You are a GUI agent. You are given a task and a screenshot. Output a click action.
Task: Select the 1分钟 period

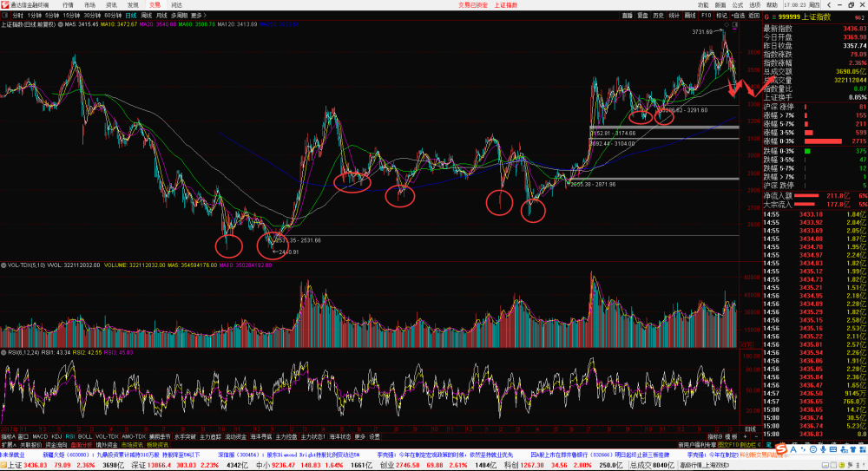pos(35,16)
